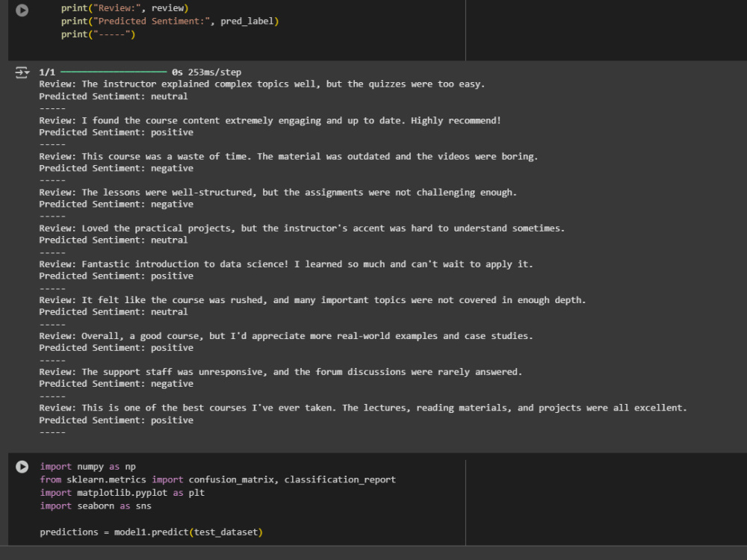Select the 'Highly recommend!' review line
The height and width of the screenshot is (560, 747).
point(270,120)
